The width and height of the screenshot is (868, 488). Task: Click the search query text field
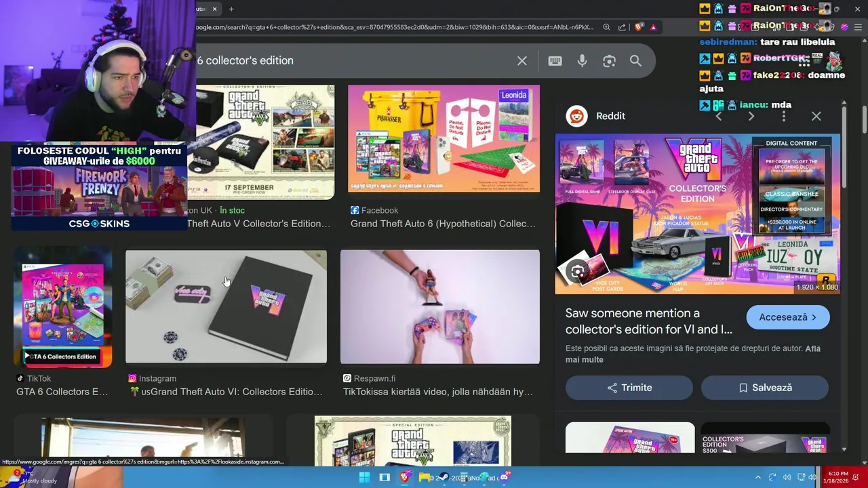(353, 60)
